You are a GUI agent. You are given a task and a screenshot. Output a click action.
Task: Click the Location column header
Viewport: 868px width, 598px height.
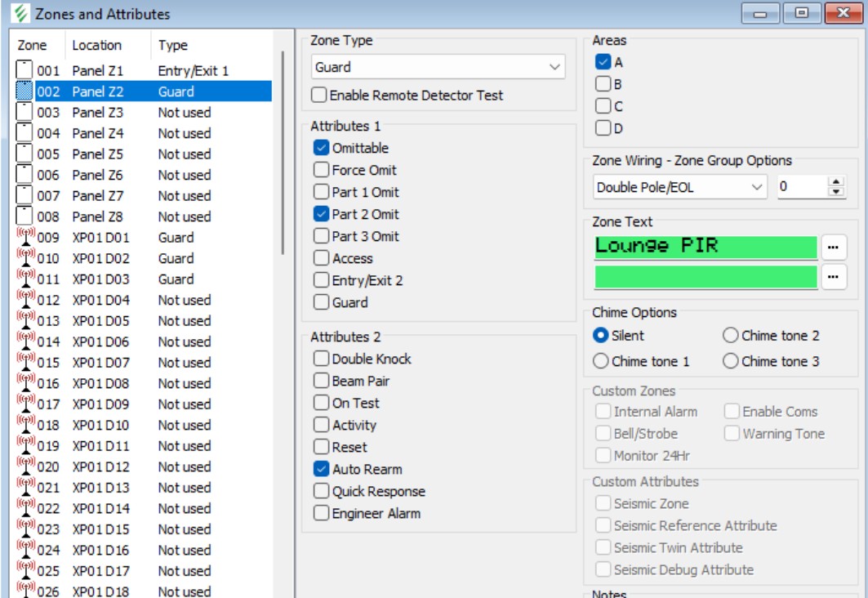click(x=96, y=46)
